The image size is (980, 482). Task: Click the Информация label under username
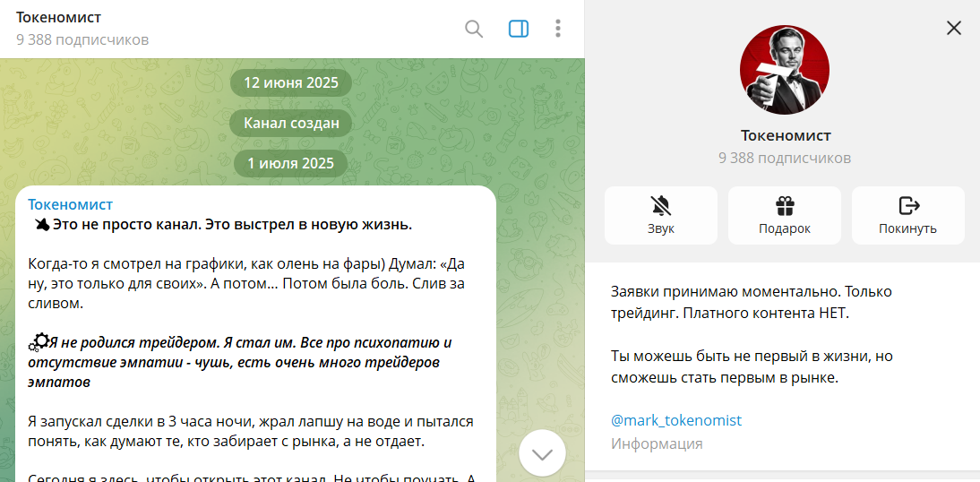pos(657,443)
